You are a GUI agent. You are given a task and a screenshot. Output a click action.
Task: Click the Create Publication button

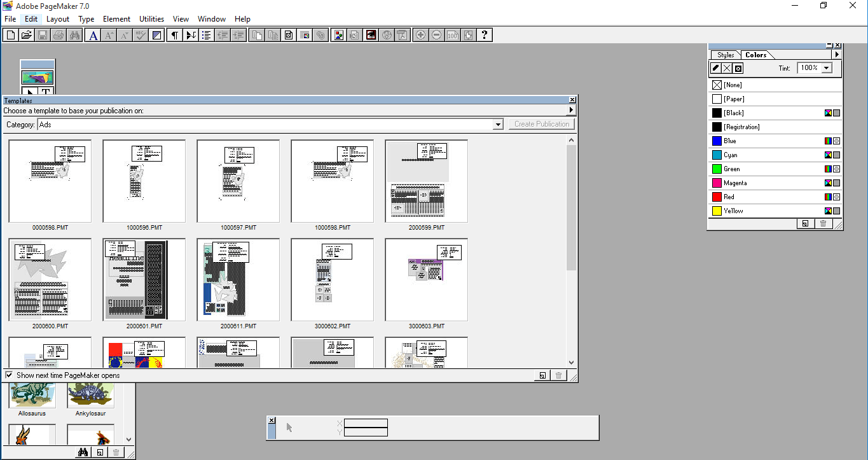coord(541,124)
